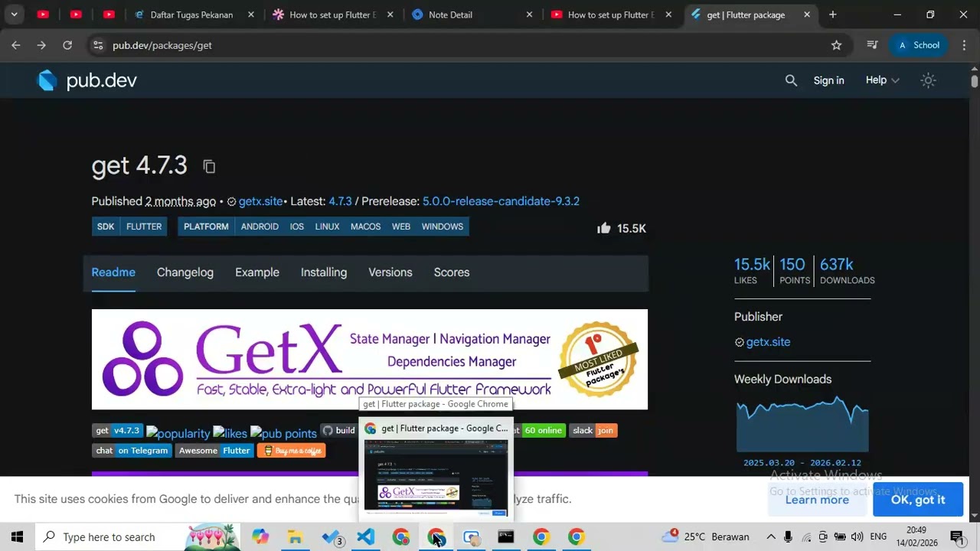Click the FLUTTER SDK tag
This screenshot has width=980, height=551.
144,227
